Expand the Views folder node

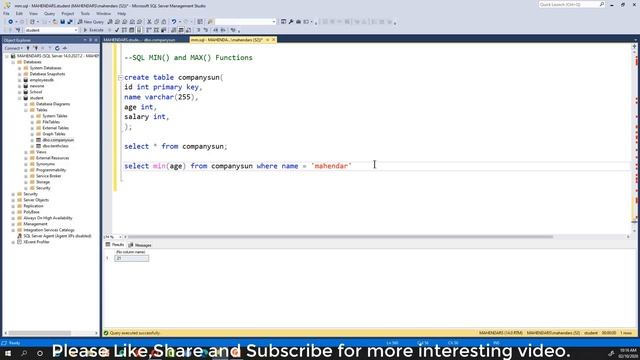(26, 152)
